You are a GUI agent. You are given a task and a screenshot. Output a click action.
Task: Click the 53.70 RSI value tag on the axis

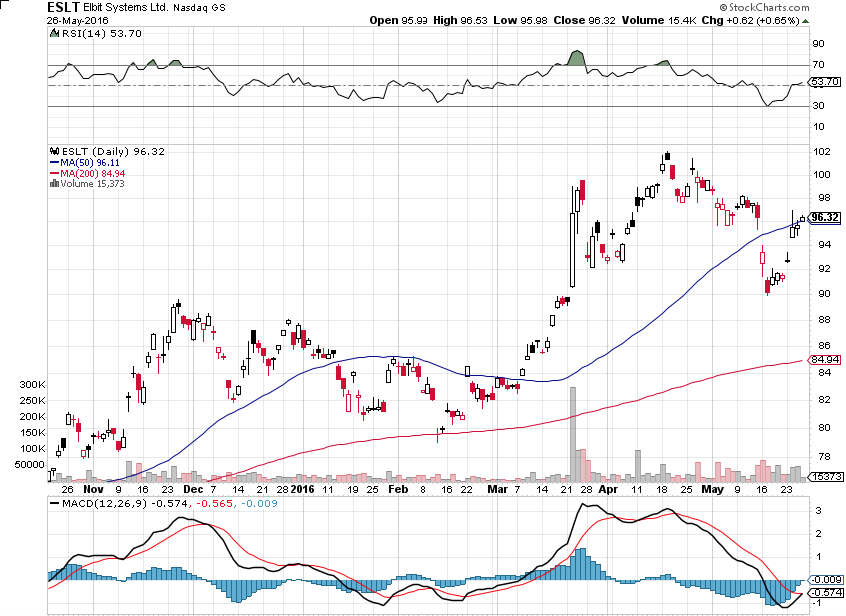click(x=825, y=82)
